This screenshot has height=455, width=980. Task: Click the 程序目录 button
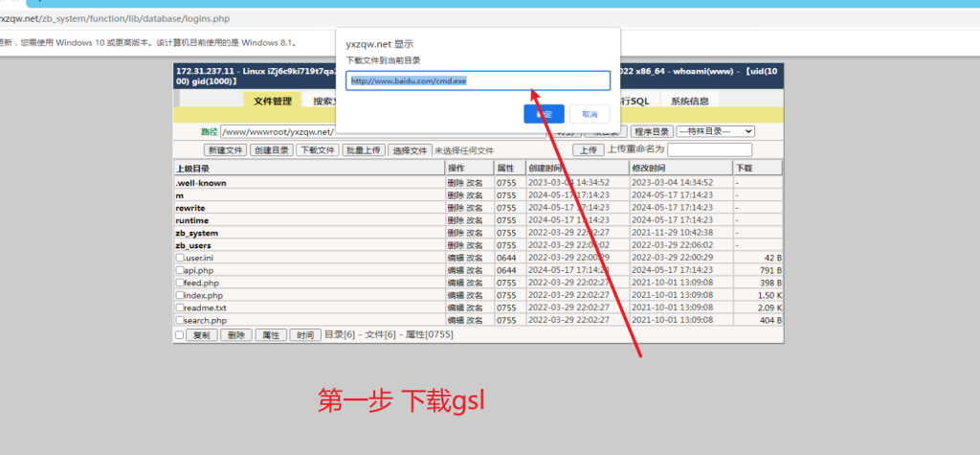click(651, 131)
